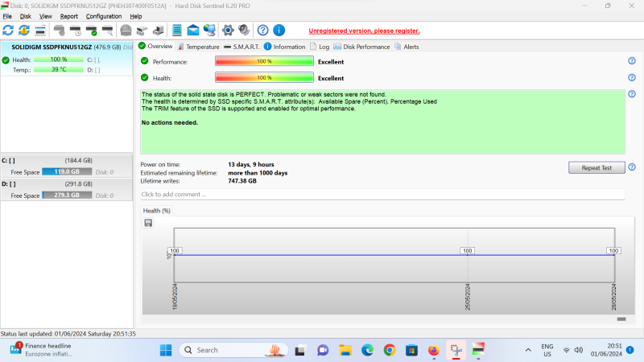Save the health graph using floppy icon

pyautogui.click(x=148, y=223)
